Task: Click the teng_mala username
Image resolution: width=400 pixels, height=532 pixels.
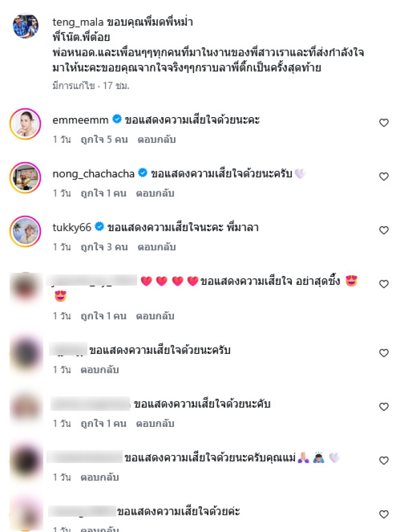Action: (x=78, y=22)
